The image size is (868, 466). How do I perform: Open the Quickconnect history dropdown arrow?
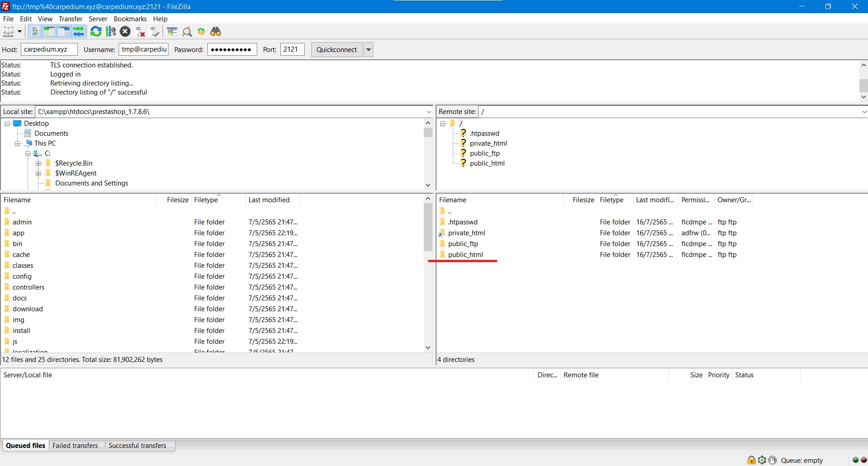[369, 50]
